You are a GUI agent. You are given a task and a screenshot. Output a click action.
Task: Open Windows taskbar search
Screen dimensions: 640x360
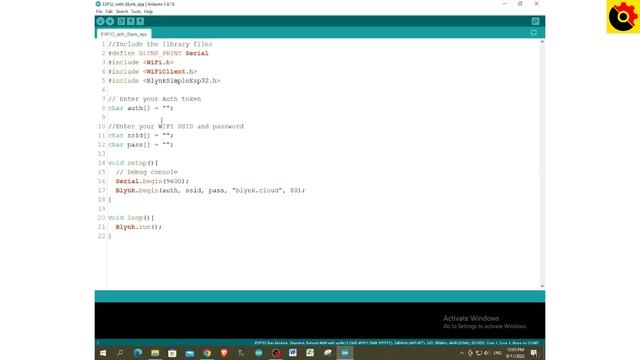(x=120, y=353)
